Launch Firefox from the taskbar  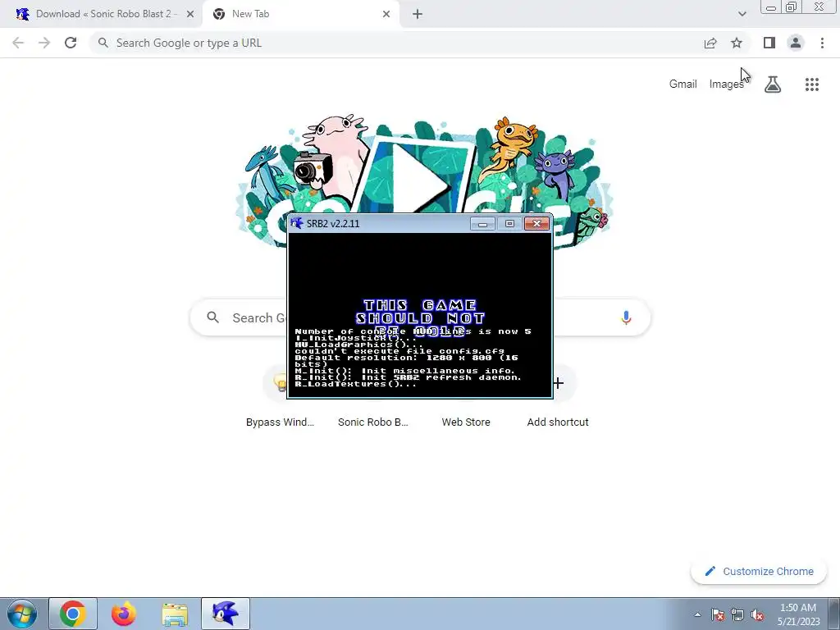124,614
